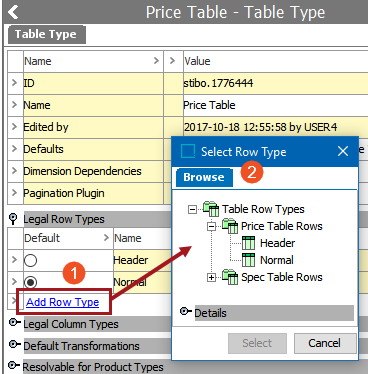Click the Table Row Types folder icon
Image resolution: width=368 pixels, height=374 pixels.
[211, 209]
